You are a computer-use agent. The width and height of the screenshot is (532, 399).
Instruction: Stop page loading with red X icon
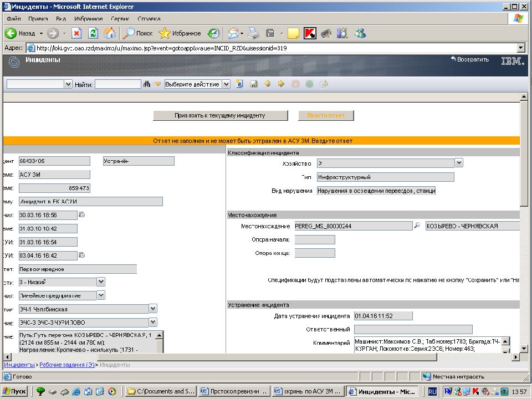[x=76, y=33]
